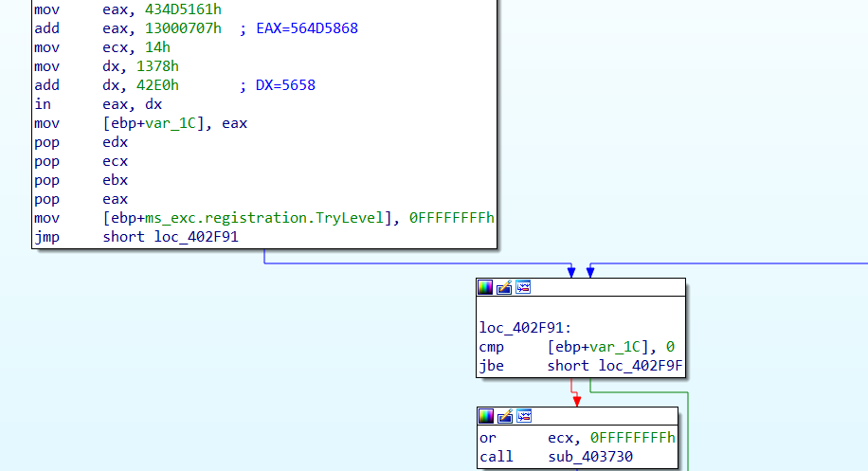Follow call target sub_403730
This screenshot has height=471, width=868.
pos(590,457)
